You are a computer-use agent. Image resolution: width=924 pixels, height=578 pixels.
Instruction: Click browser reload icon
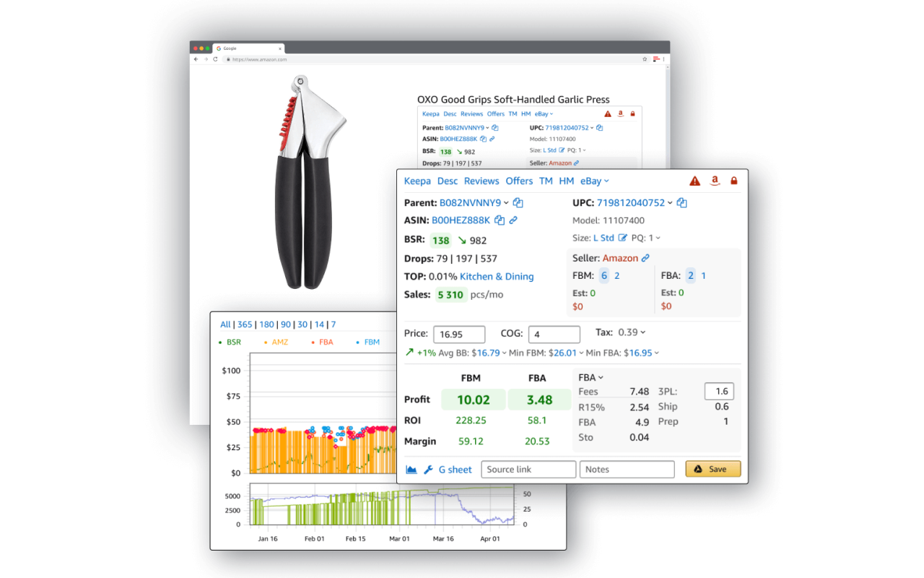tap(215, 59)
